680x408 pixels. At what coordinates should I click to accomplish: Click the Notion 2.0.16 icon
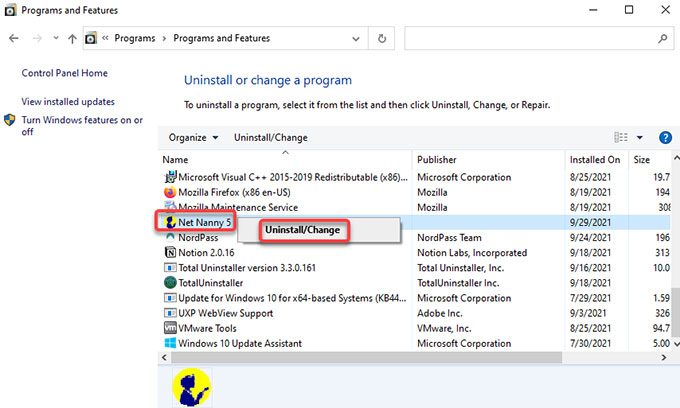tap(170, 252)
